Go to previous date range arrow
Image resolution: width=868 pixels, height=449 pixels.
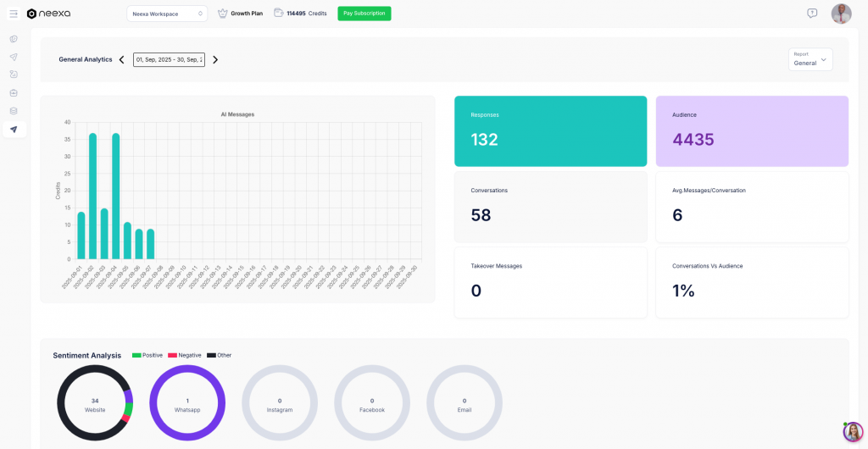pyautogui.click(x=121, y=59)
